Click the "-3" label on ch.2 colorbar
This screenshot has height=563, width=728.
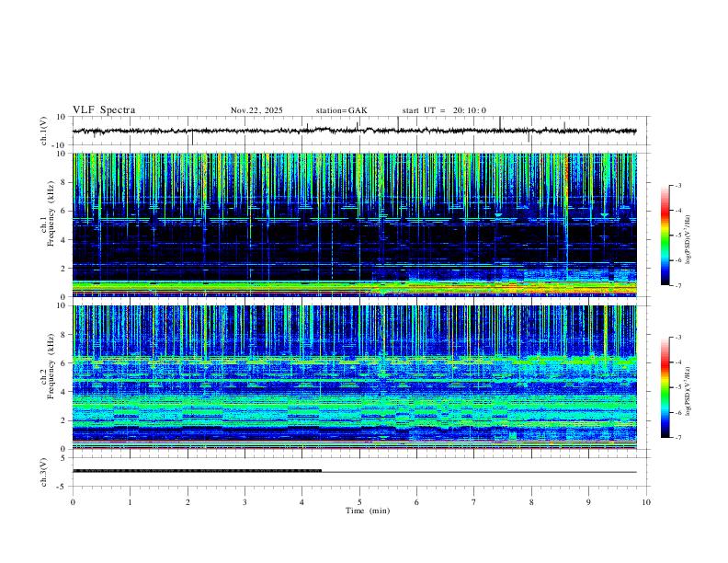(x=677, y=338)
